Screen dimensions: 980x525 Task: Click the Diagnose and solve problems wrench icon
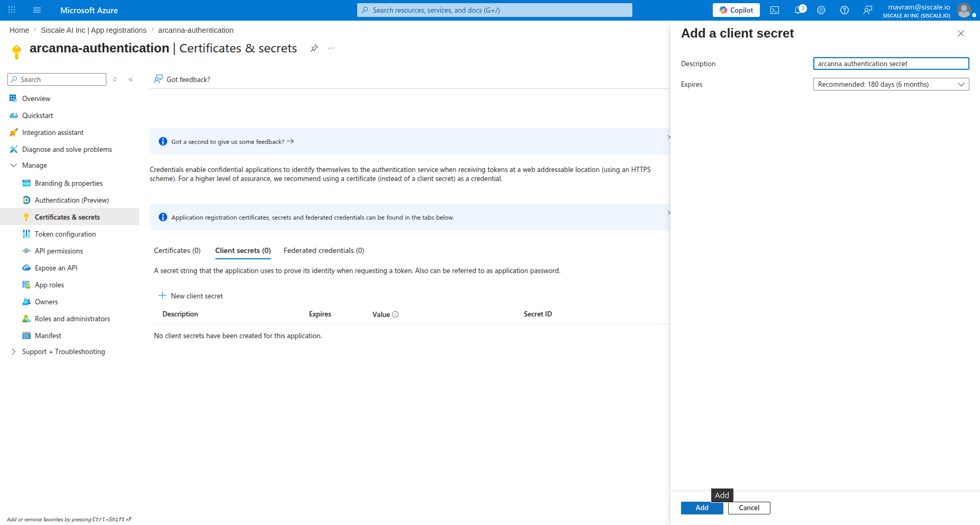14,149
